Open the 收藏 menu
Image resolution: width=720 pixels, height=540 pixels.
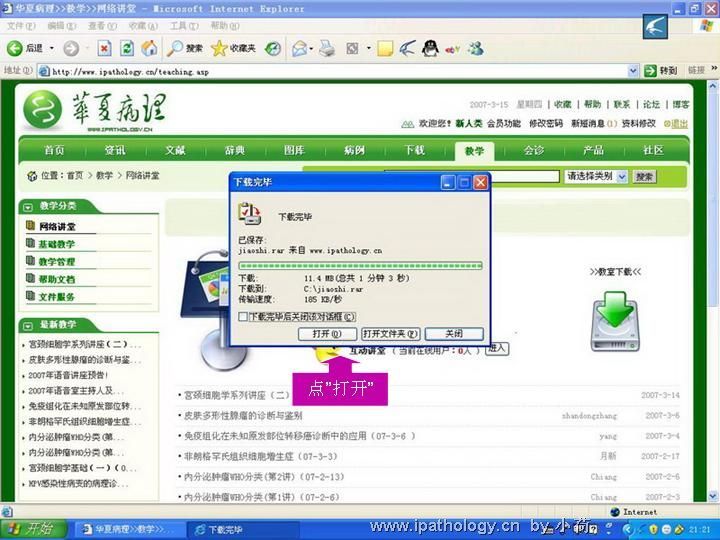click(143, 26)
